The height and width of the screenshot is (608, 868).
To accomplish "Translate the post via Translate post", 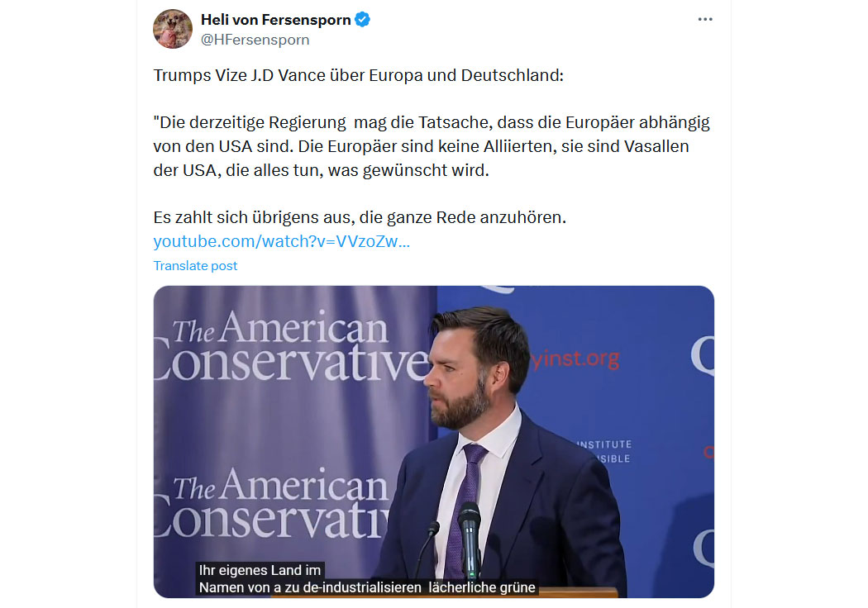I will 195,265.
